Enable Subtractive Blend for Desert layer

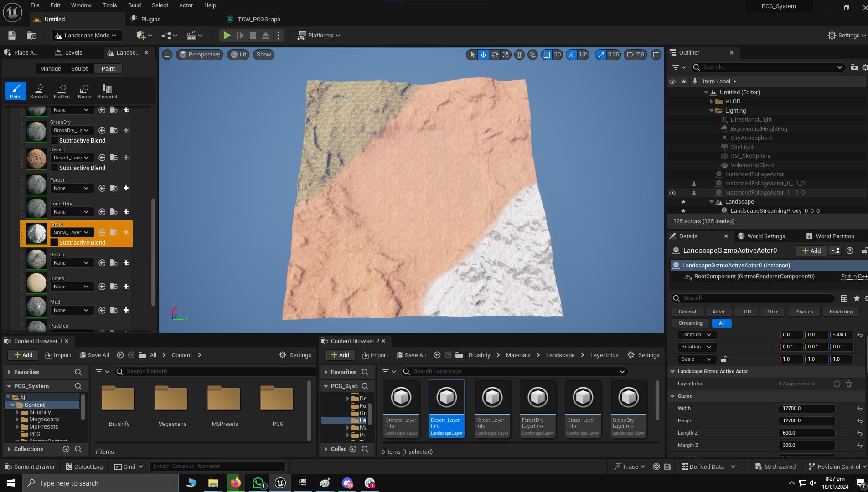click(54, 168)
